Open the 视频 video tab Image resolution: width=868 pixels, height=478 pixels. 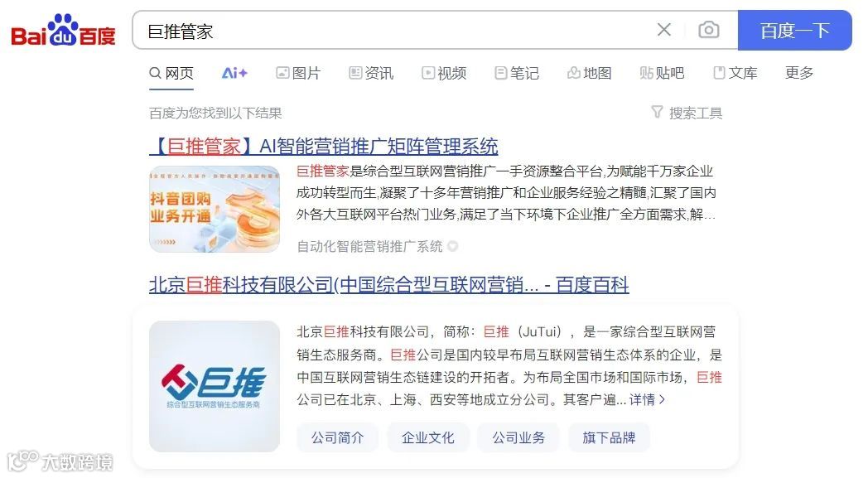coord(444,73)
